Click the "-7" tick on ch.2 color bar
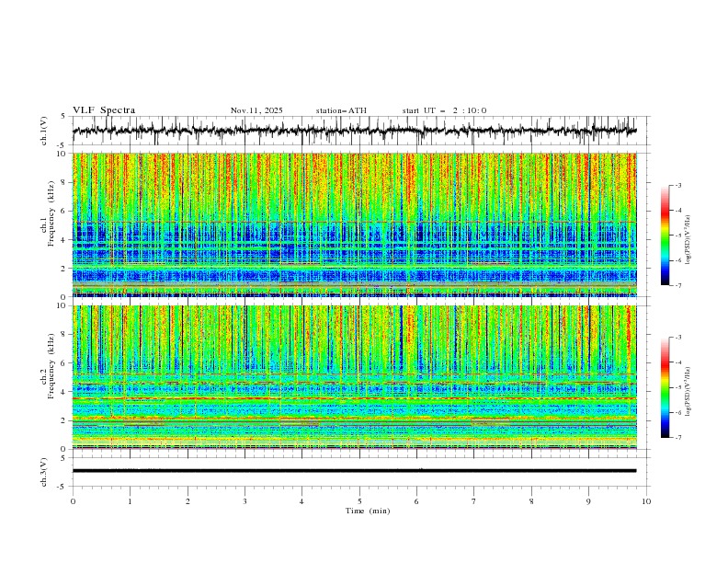Screen dimensions: 728x563 [x=678, y=438]
